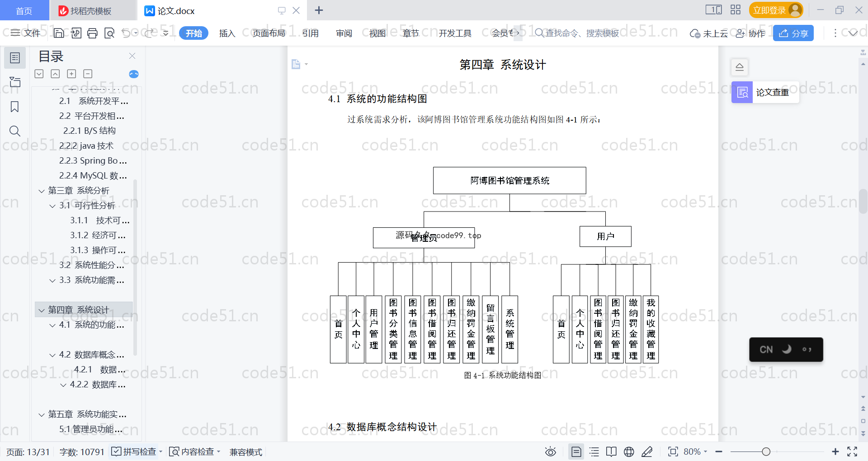Collapse 第三章 系统分析 in outline
This screenshot has height=461, width=868.
(42, 191)
